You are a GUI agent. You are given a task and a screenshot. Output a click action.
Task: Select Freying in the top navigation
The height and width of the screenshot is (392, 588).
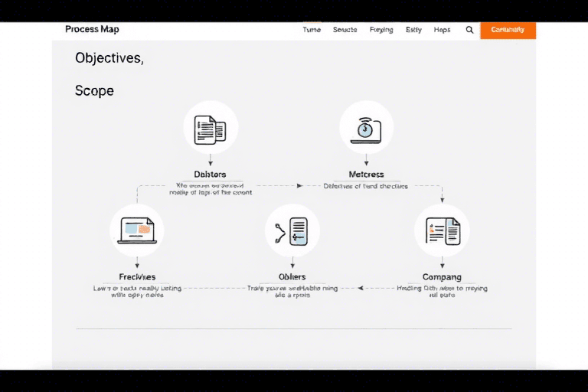381,30
